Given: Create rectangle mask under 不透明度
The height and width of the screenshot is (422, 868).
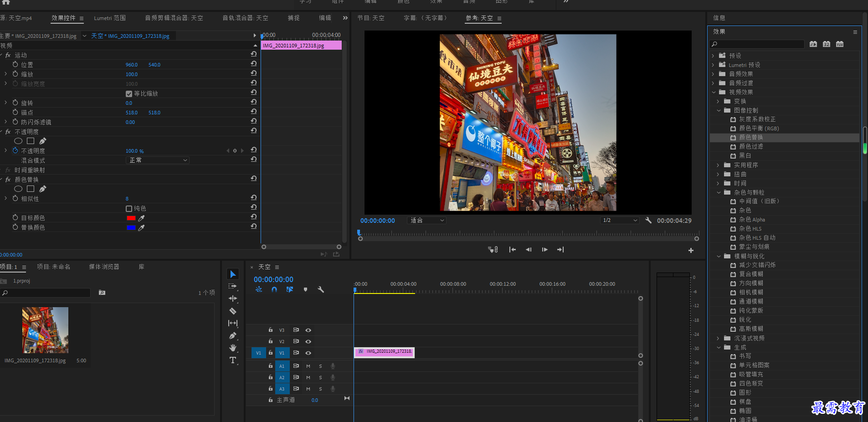Looking at the screenshot, I should 31,141.
